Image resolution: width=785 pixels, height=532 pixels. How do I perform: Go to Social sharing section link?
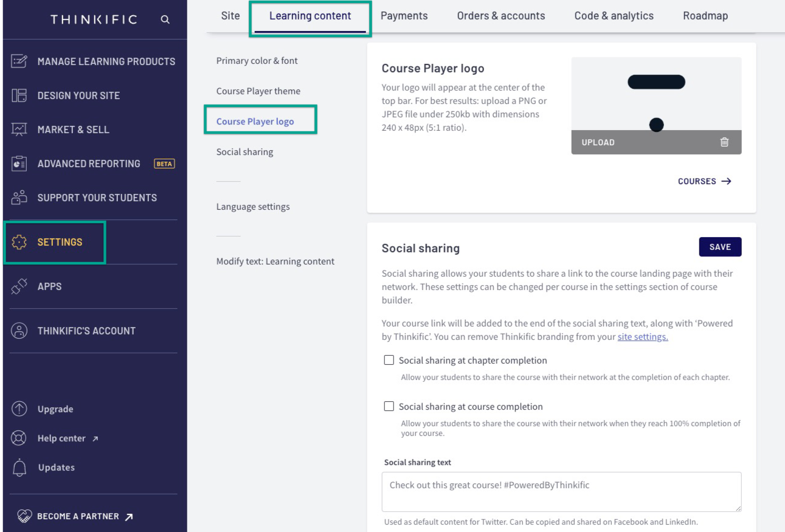245,152
